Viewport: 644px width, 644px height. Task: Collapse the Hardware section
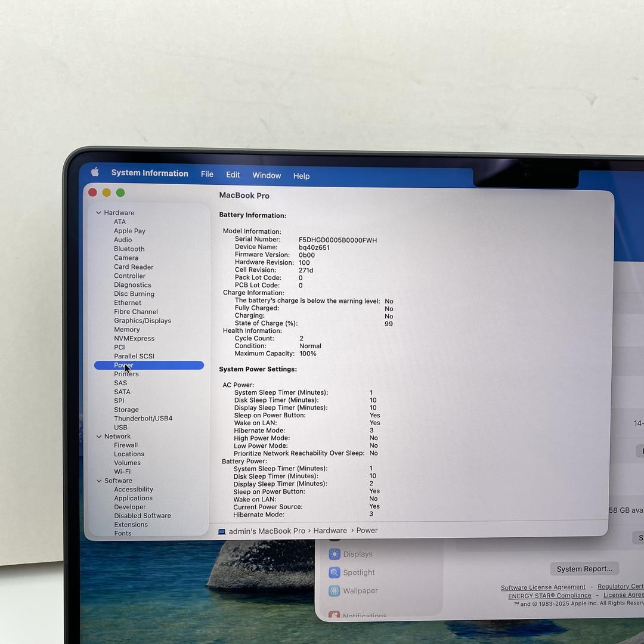click(x=99, y=213)
